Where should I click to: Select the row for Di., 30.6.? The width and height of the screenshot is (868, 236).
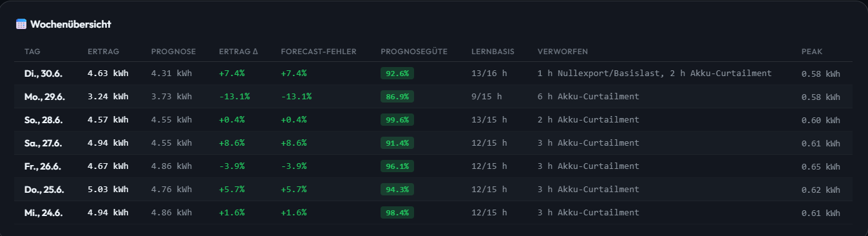433,74
